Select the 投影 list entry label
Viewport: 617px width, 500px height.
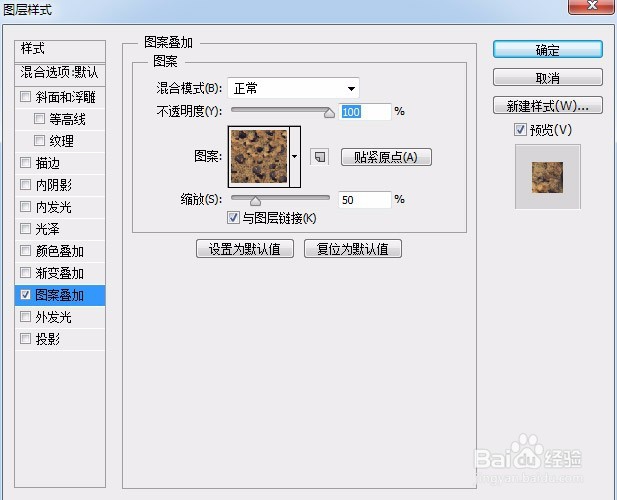48,339
